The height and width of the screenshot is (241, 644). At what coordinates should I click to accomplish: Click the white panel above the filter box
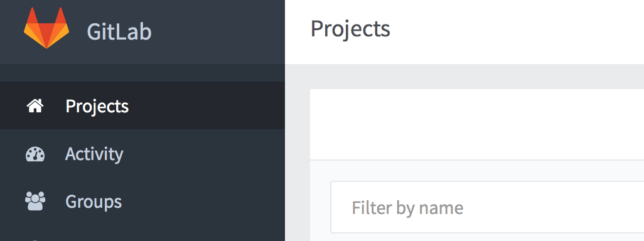[x=477, y=124]
